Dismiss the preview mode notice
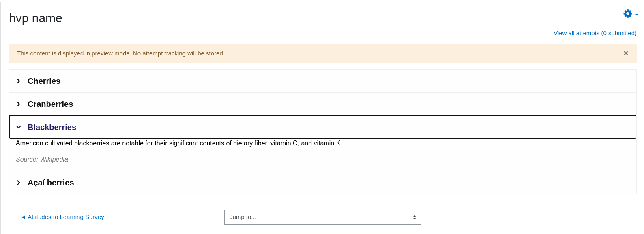Image resolution: width=644 pixels, height=234 pixels. tap(626, 53)
